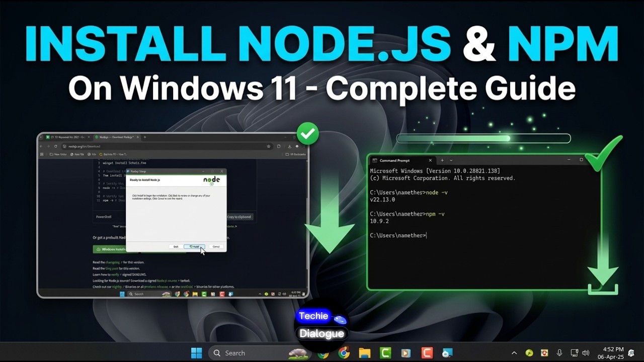Open the orange play-button app on taskbar
Image resolution: width=644 pixels, height=362 pixels.
pyautogui.click(x=406, y=353)
